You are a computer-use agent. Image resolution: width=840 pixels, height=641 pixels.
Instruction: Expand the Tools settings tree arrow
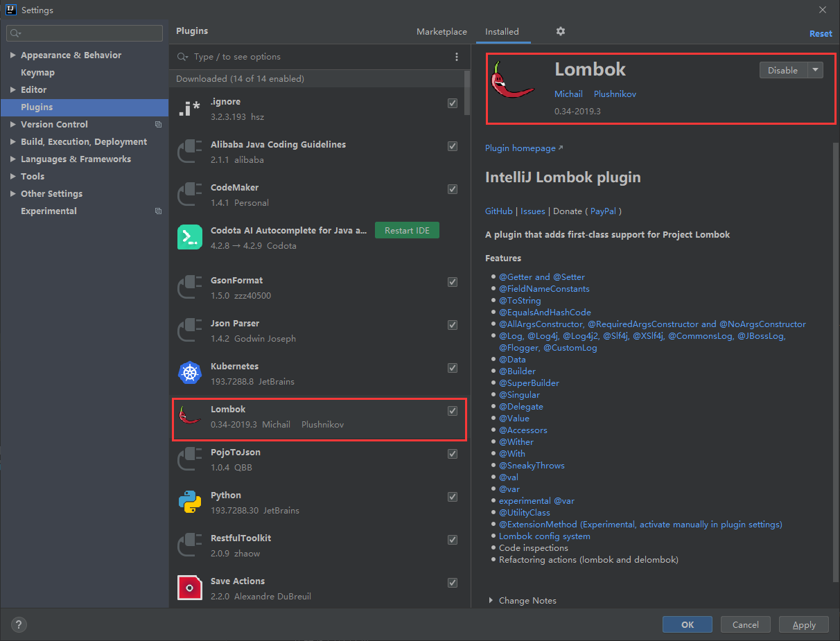pyautogui.click(x=13, y=177)
